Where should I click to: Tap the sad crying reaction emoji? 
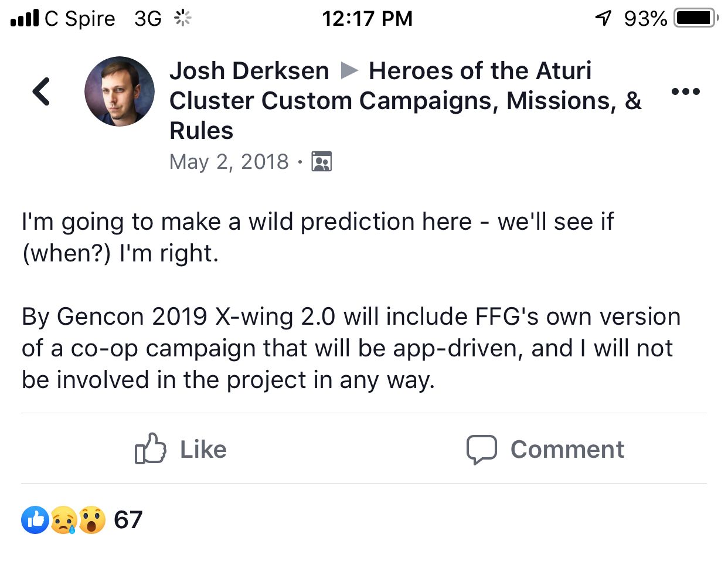pyautogui.click(x=63, y=520)
